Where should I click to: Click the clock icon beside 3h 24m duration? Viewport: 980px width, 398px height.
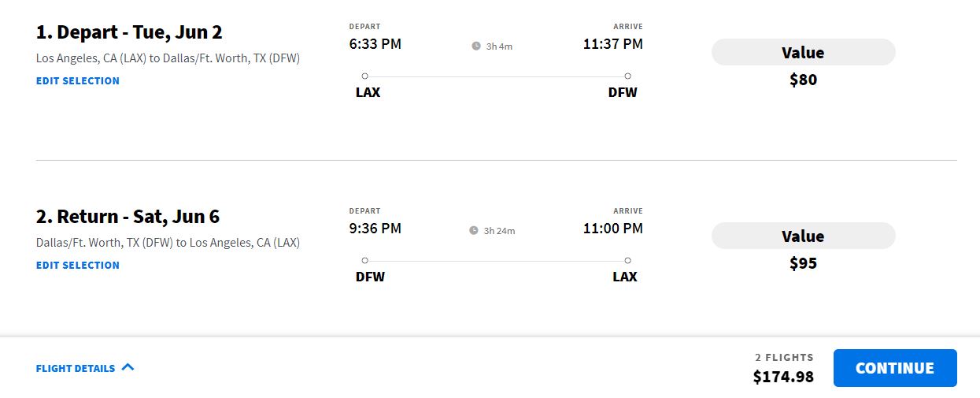tap(474, 231)
